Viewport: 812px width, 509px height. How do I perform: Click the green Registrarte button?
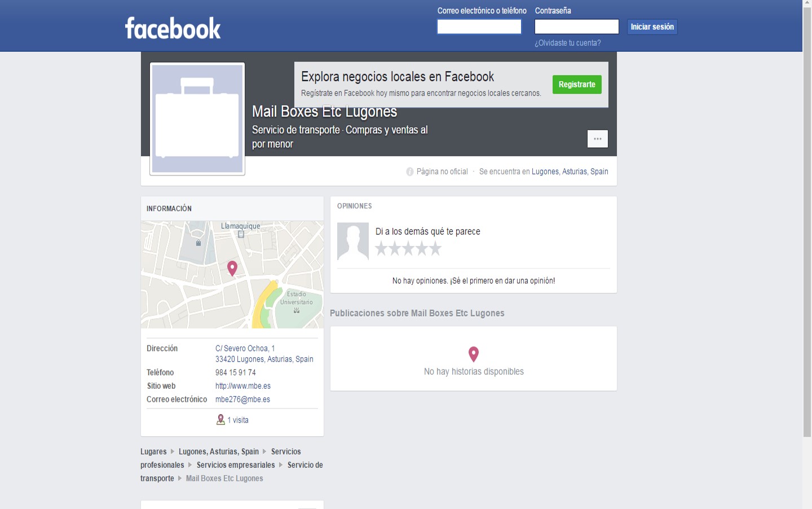(x=577, y=85)
